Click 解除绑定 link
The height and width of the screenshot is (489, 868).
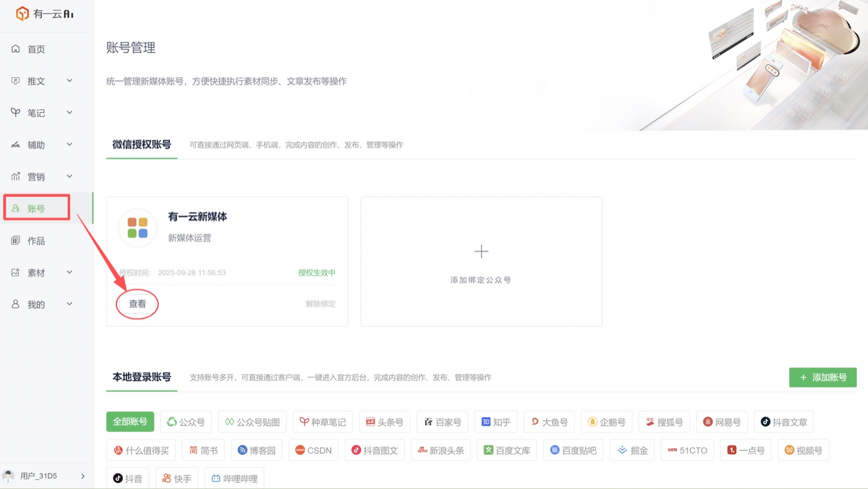pos(321,304)
